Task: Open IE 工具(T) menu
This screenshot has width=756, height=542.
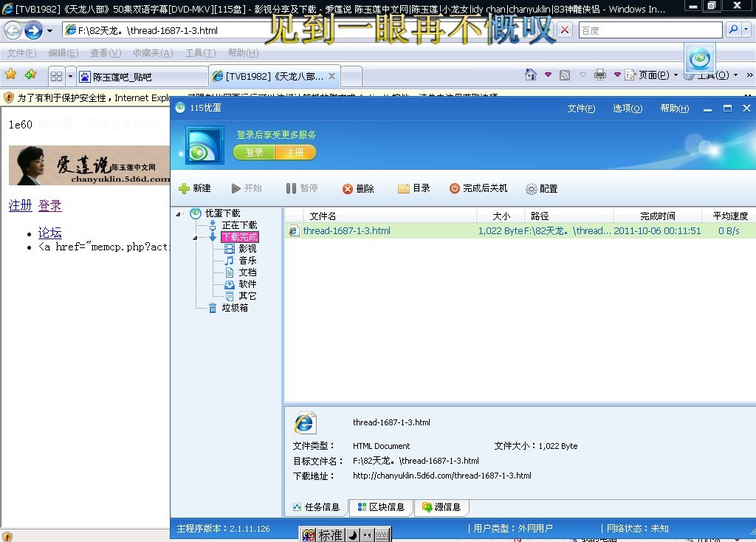Action: [x=201, y=53]
